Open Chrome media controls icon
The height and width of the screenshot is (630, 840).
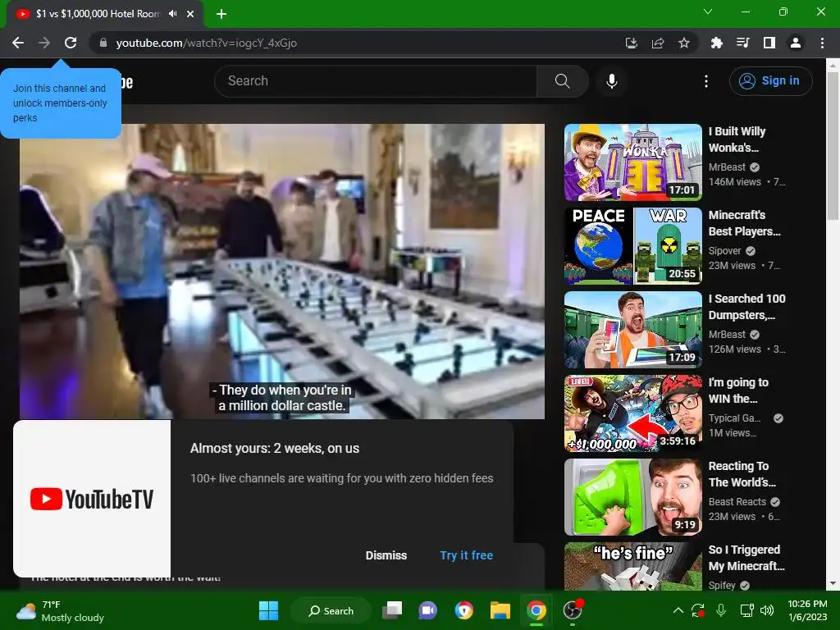(x=742, y=43)
